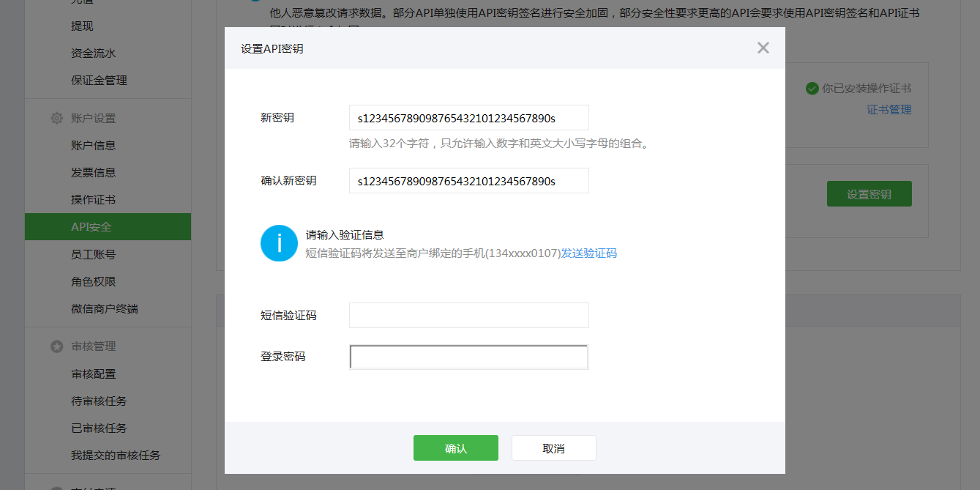
Task: Click the 确认新密钥 input field
Action: click(468, 180)
